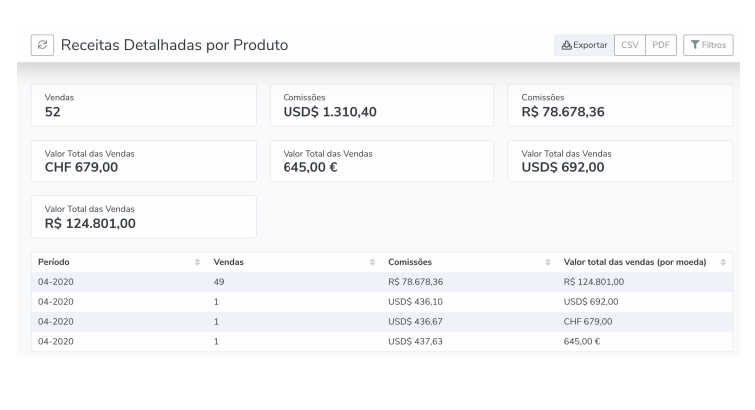The height and width of the screenshot is (410, 755).
Task: Click the Comissões USD$ 1.310,40 card
Action: tap(382, 106)
